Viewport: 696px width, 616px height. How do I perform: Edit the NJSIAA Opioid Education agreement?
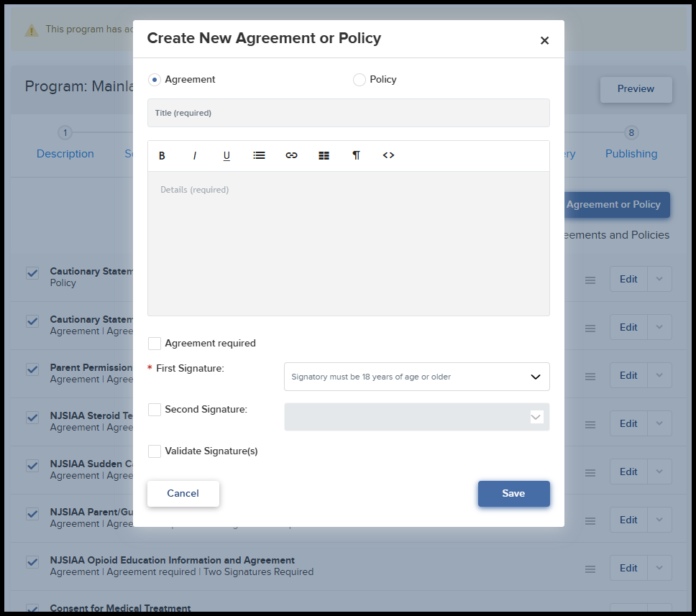pos(628,568)
